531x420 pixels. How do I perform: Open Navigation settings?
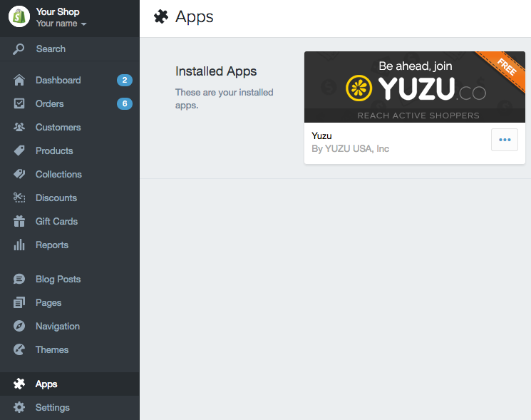point(58,327)
